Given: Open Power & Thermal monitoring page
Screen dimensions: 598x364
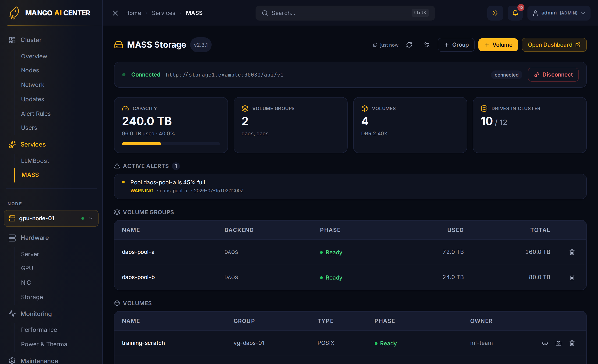Looking at the screenshot, I should click(45, 344).
